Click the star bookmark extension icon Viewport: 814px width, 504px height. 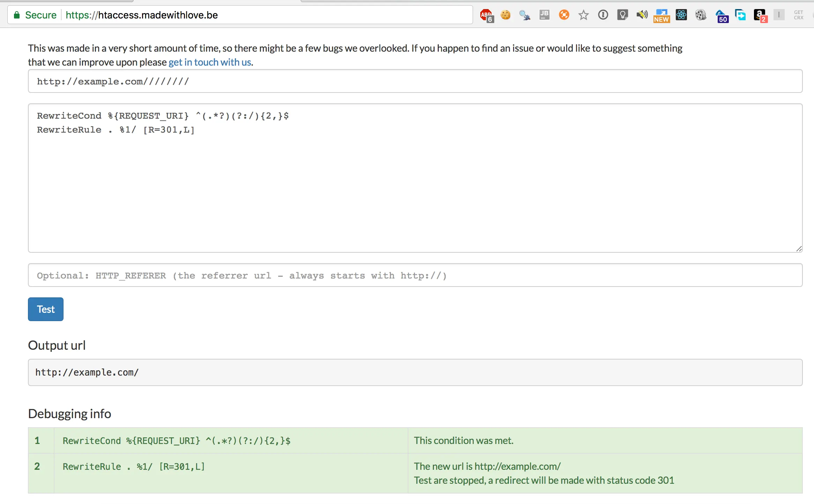pyautogui.click(x=583, y=15)
